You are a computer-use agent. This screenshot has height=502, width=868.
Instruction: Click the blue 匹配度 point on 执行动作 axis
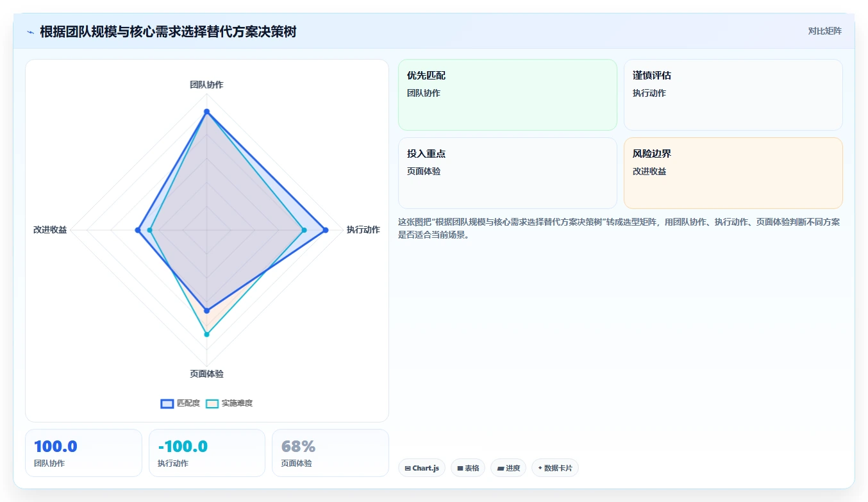326,230
